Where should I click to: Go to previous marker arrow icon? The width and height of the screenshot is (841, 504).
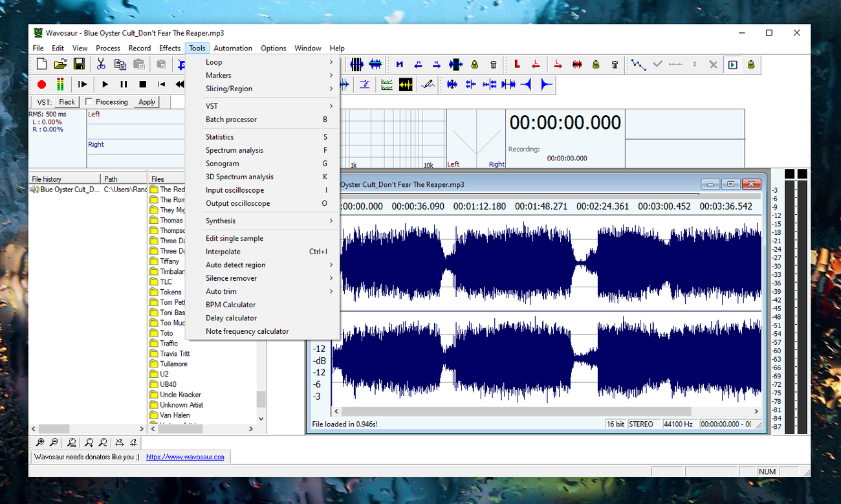click(x=418, y=64)
